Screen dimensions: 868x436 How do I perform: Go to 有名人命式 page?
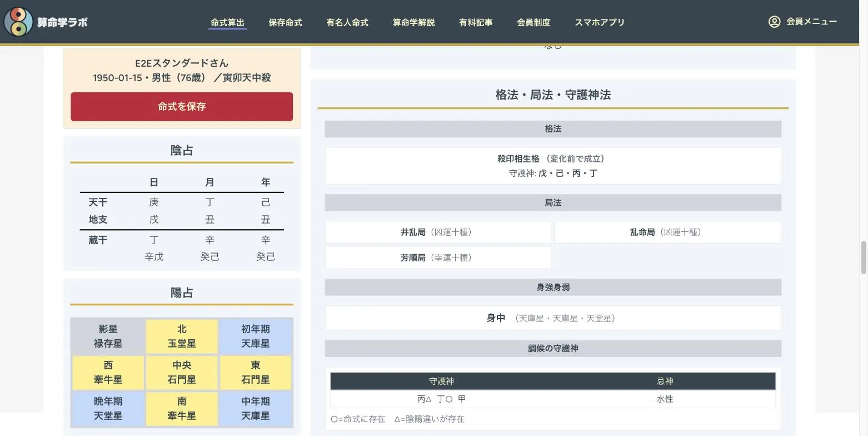coord(347,22)
